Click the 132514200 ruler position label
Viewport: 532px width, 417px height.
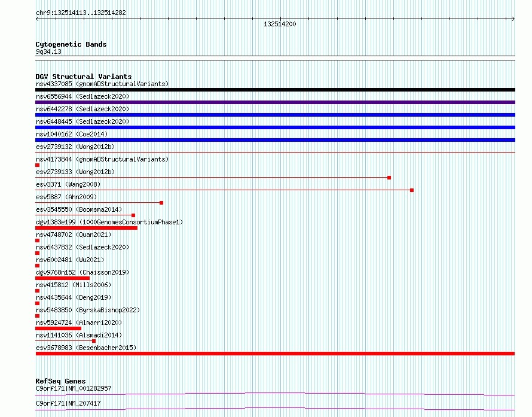click(280, 24)
